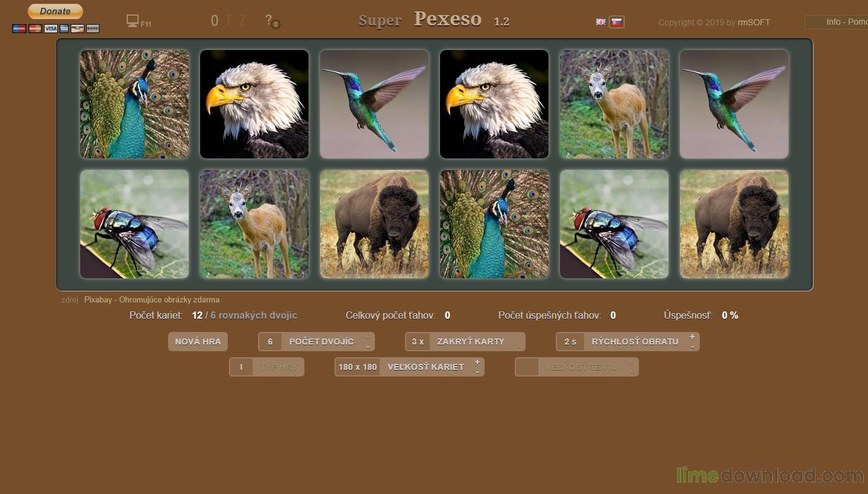Screen dimensions: 868x494
Task: Increase RÝCHLOSŤ OBRATU with plus sign
Action: pyautogui.click(x=692, y=337)
